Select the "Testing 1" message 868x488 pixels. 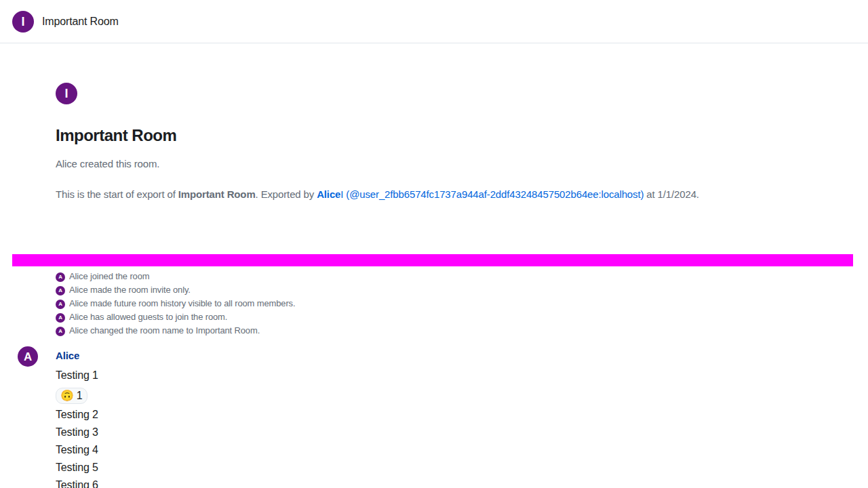pos(77,375)
